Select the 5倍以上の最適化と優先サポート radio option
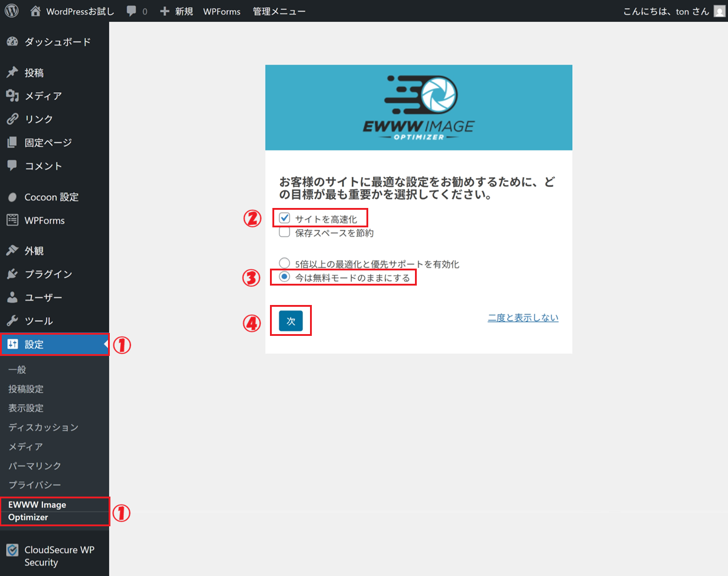The width and height of the screenshot is (728, 576). pos(285,263)
